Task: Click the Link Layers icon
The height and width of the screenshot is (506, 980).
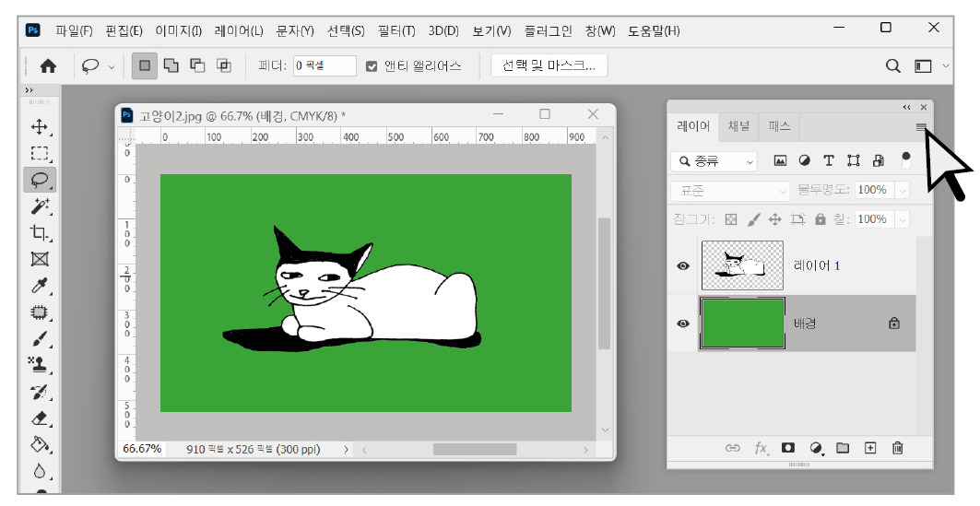Action: coord(733,448)
